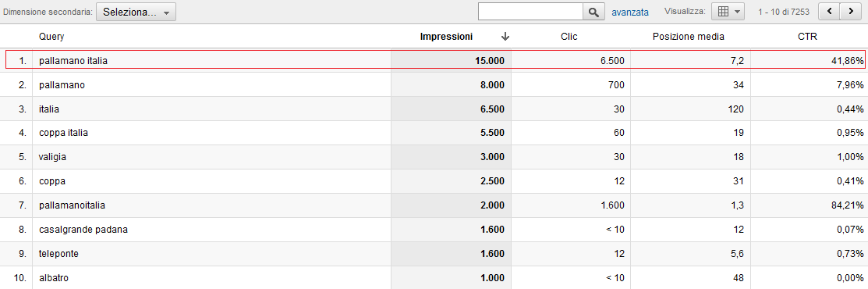Select the query pallamano italia
The width and height of the screenshot is (868, 289).
(73, 60)
